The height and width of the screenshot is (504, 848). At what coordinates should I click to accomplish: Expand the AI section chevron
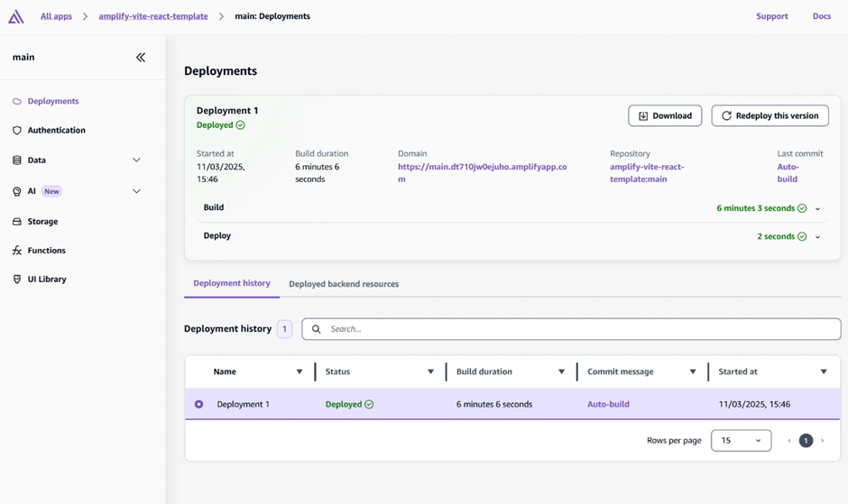pos(136,191)
